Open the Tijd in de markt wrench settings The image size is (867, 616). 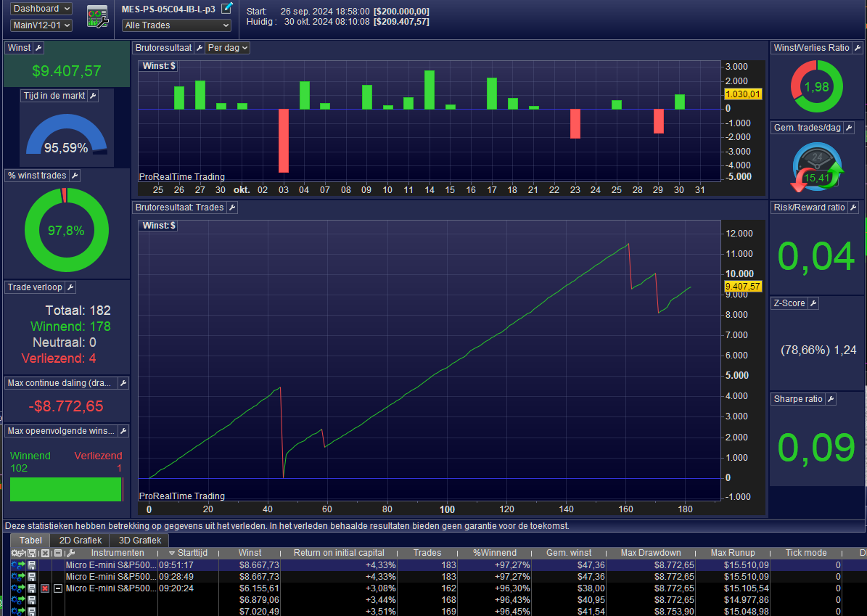coord(93,96)
